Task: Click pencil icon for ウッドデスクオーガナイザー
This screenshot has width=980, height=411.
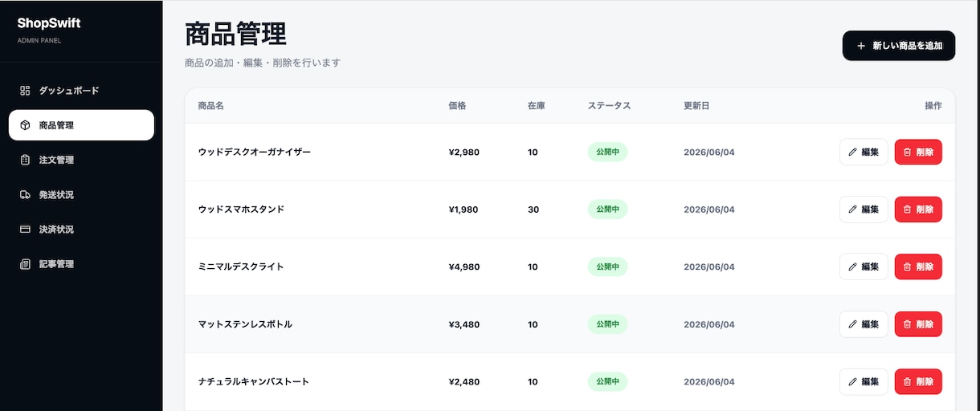Action: (853, 152)
